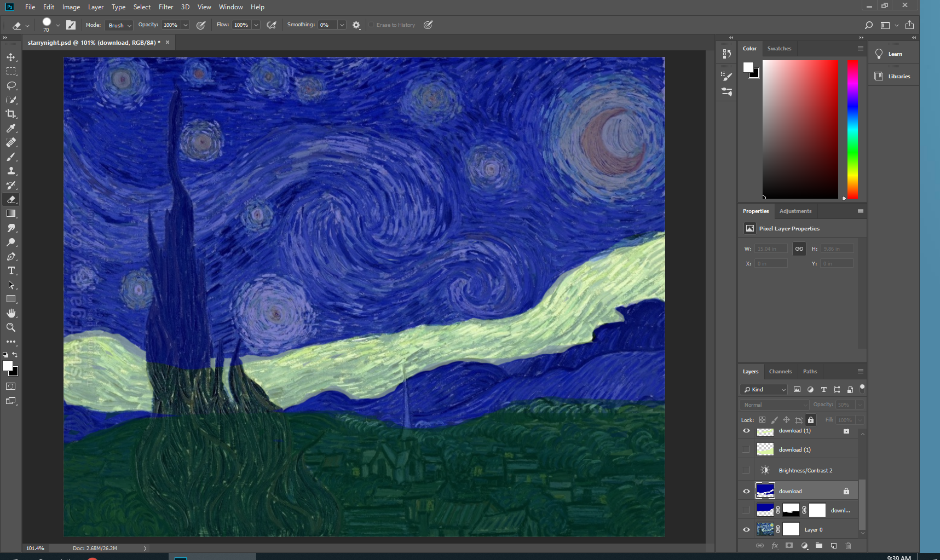
Task: Select the Clone Stamp tool
Action: tap(11, 171)
